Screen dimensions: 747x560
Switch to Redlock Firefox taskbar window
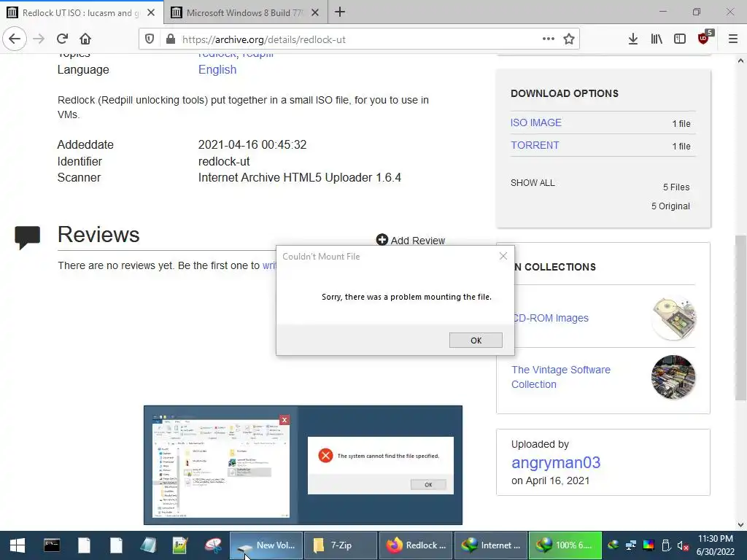tap(416, 545)
